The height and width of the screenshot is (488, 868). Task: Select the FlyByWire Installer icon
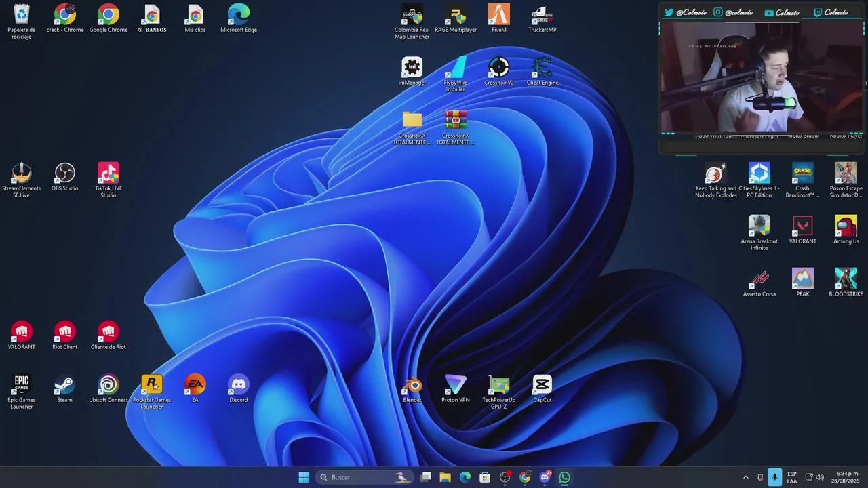point(456,74)
